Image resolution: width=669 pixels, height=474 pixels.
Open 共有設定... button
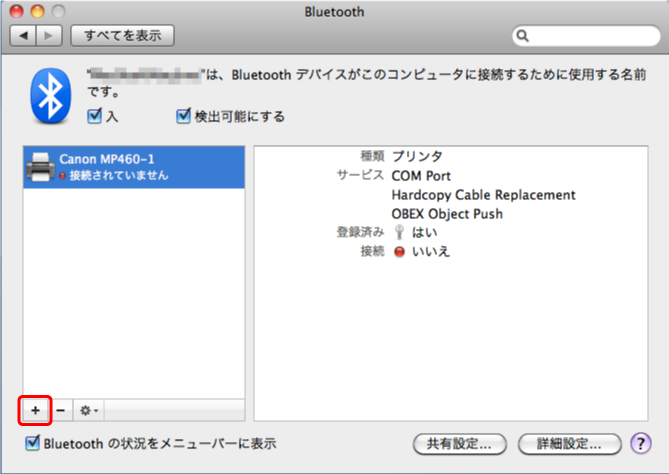(x=460, y=444)
